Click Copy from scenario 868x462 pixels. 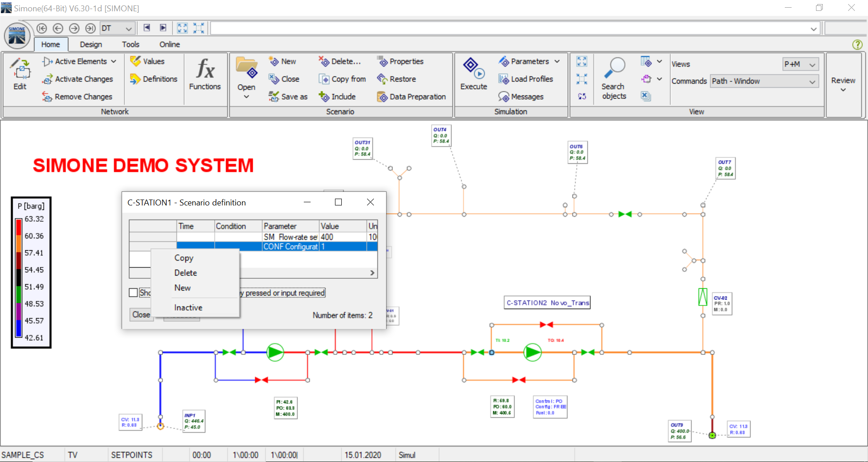click(x=342, y=79)
